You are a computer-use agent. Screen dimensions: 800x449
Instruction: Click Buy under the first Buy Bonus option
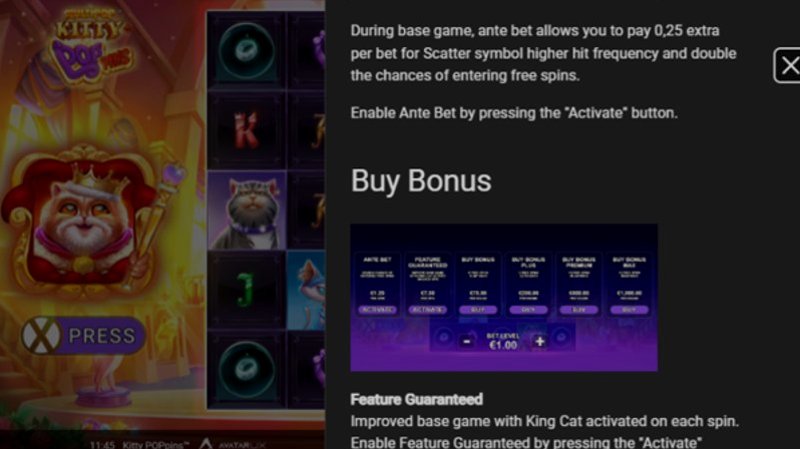point(478,310)
